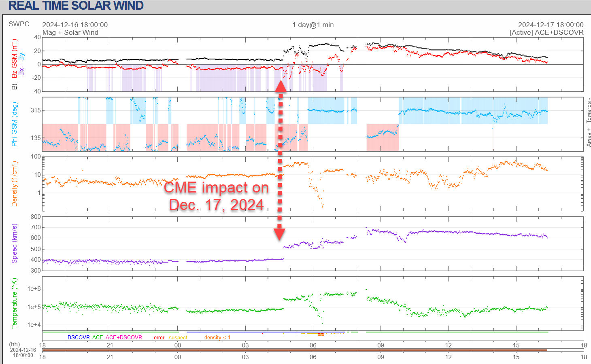The image size is (591, 364).
Task: Click the purple Speed (km/s) axis label
Action: 14,243
